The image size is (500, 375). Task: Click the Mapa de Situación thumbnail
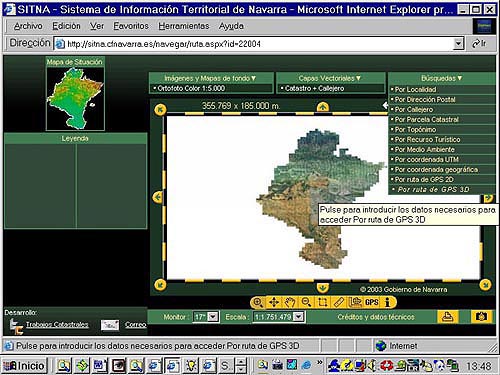coord(75,99)
